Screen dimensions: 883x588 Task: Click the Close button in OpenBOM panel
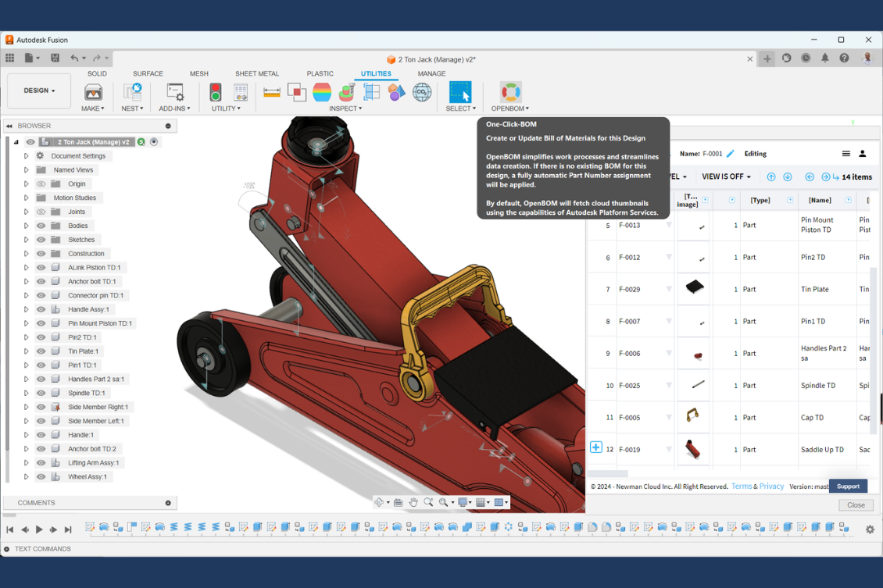[x=856, y=505]
